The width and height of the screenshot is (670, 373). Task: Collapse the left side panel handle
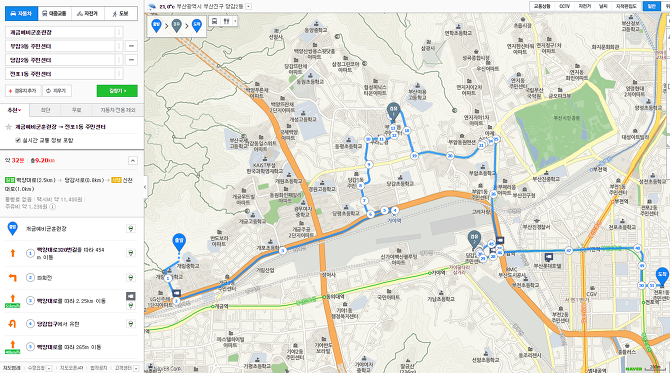(145, 187)
